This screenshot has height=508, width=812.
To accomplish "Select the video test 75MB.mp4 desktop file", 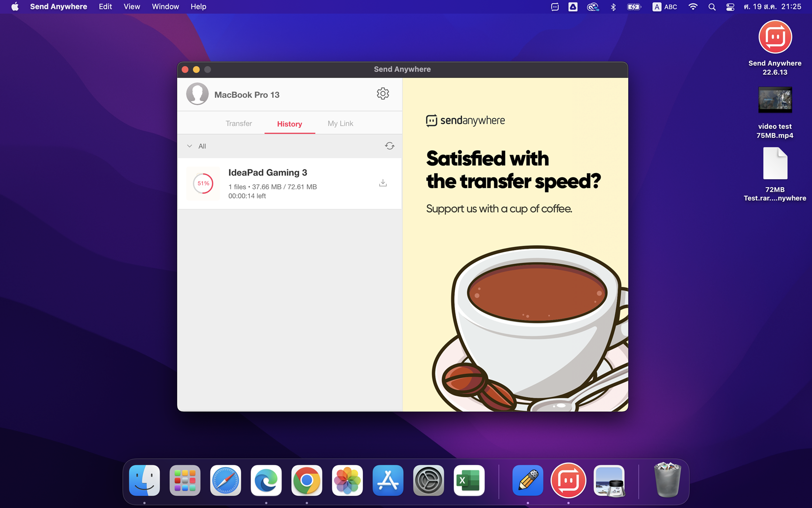I will click(774, 100).
